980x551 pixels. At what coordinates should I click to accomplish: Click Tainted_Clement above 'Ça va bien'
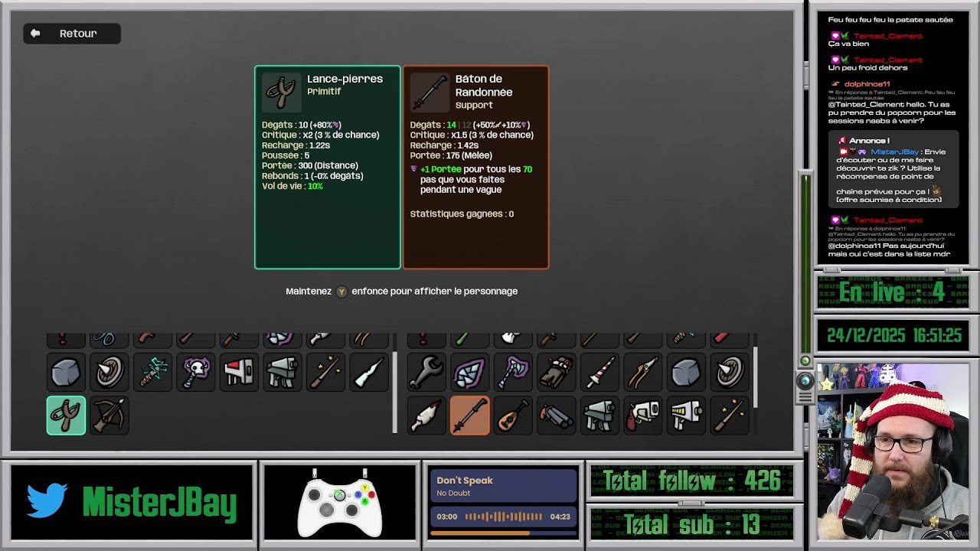[888, 36]
